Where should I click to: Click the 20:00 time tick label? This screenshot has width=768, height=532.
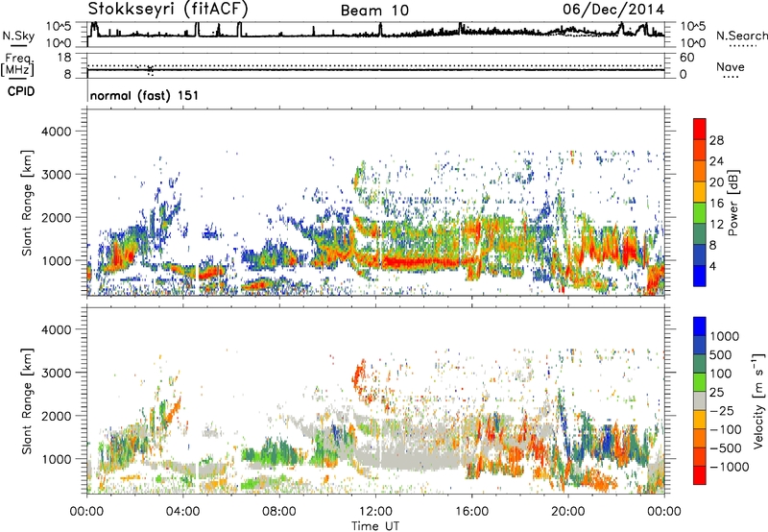pos(567,512)
